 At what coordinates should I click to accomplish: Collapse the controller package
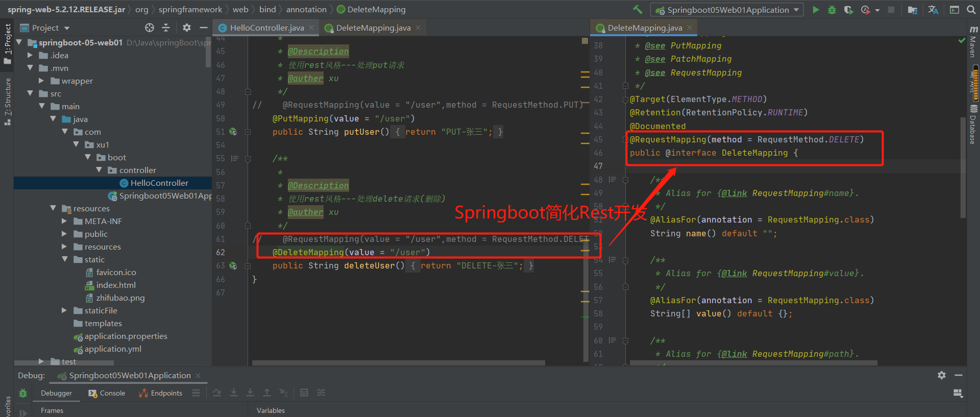point(99,170)
